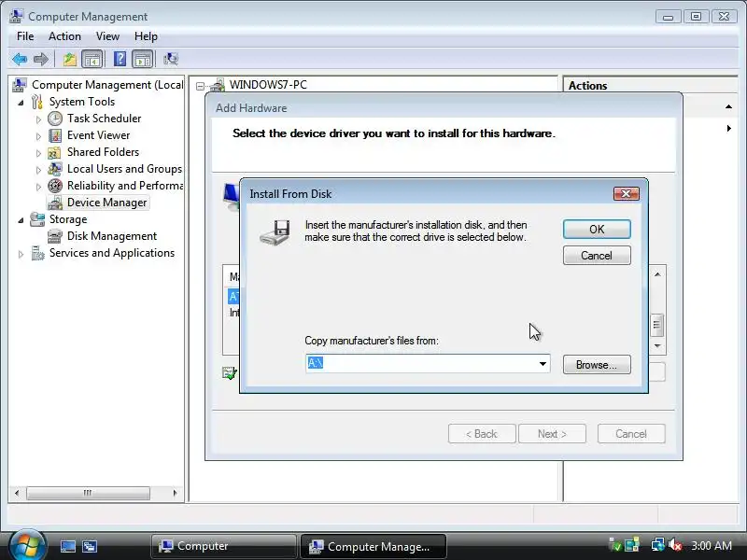The height and width of the screenshot is (560, 747).
Task: Click the Actions pane collapse arrow
Action: tap(728, 107)
